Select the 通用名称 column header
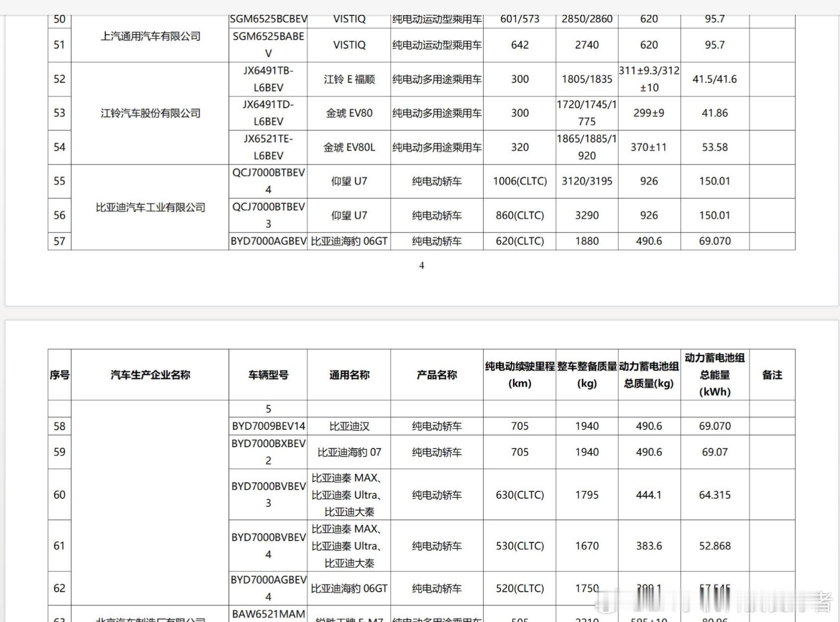This screenshot has width=840, height=622. pyautogui.click(x=349, y=375)
